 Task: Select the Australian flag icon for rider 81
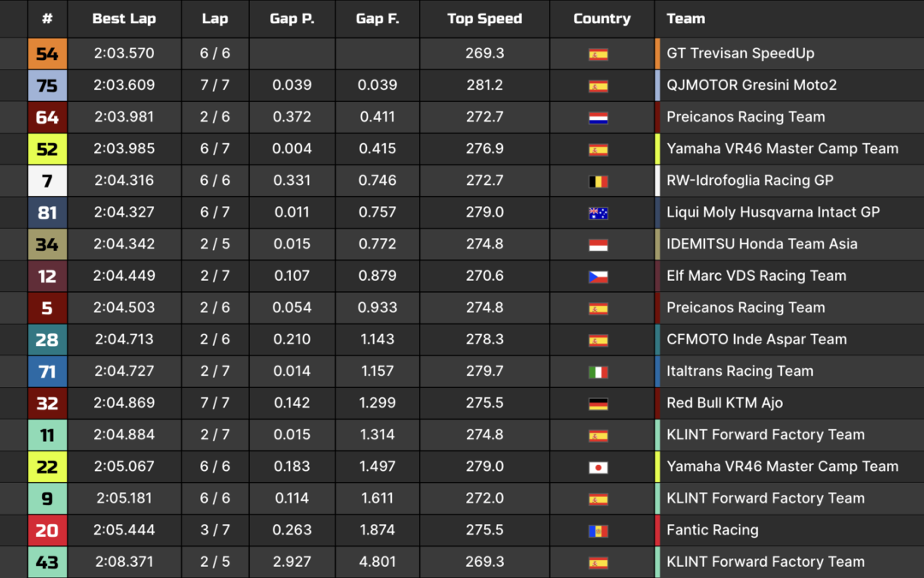pyautogui.click(x=598, y=213)
